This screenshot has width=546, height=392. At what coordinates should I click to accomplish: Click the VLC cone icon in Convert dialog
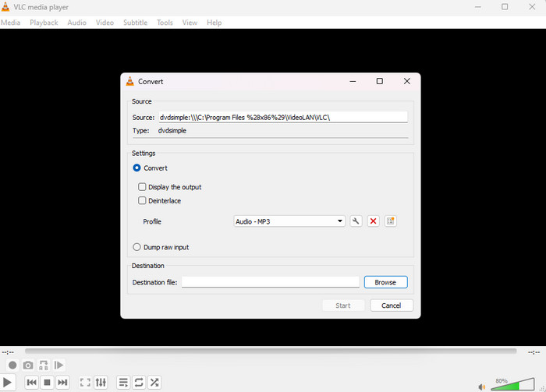130,81
